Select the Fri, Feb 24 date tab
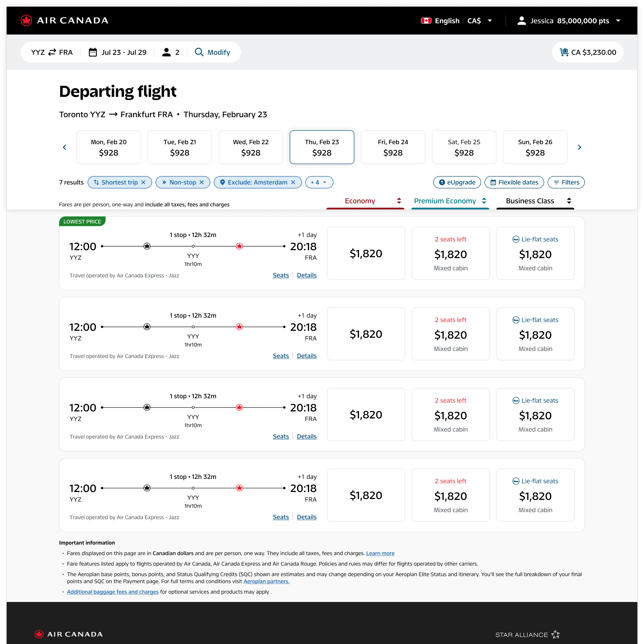 tap(393, 147)
